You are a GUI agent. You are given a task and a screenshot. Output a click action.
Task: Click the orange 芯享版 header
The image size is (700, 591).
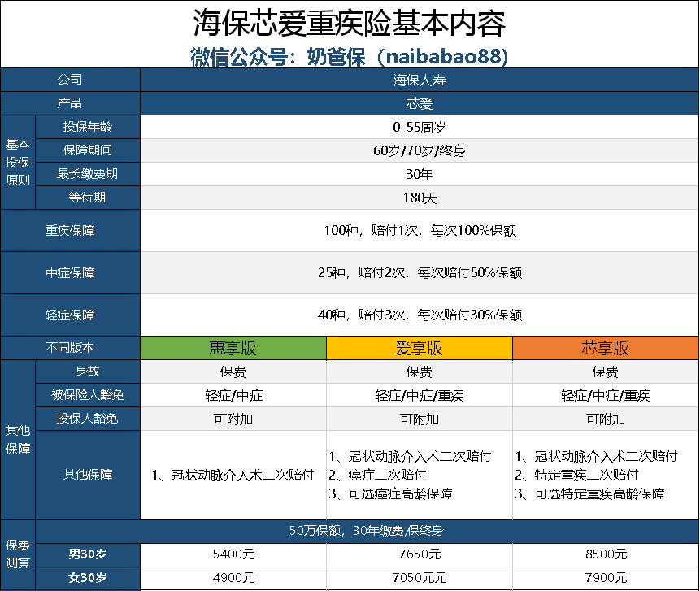tap(606, 348)
